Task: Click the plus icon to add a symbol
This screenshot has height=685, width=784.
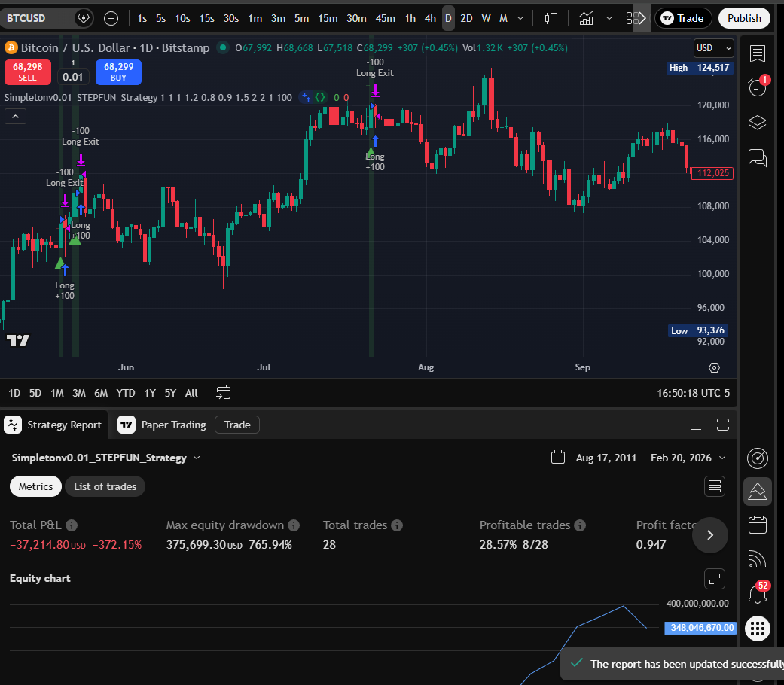Action: (x=111, y=18)
